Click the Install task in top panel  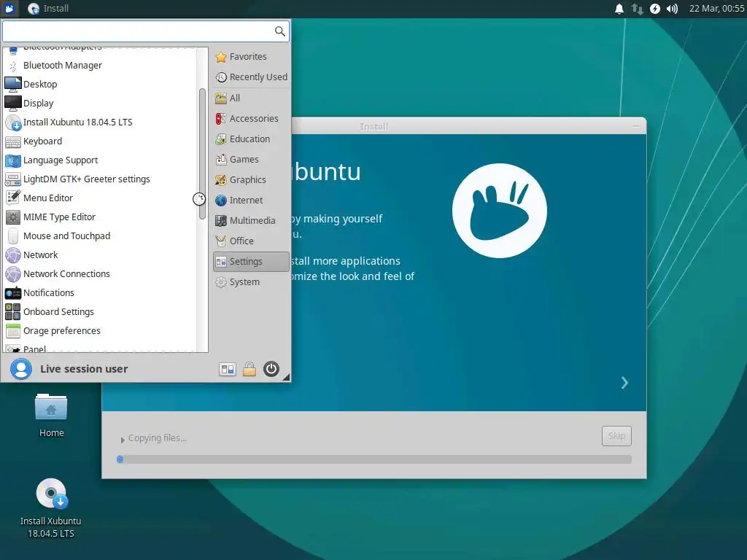pos(48,9)
